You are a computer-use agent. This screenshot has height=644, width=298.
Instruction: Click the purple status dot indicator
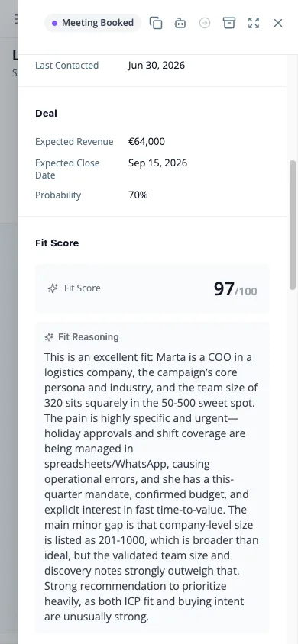click(x=55, y=23)
